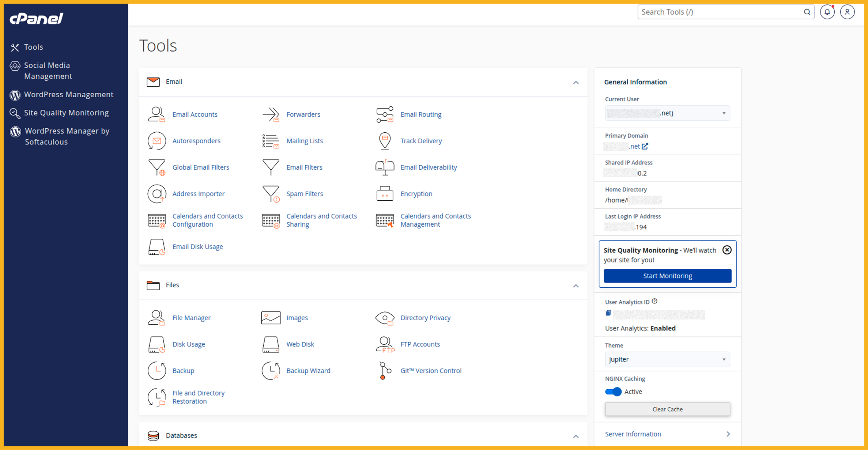Collapse the Email section
868x450 pixels.
576,82
